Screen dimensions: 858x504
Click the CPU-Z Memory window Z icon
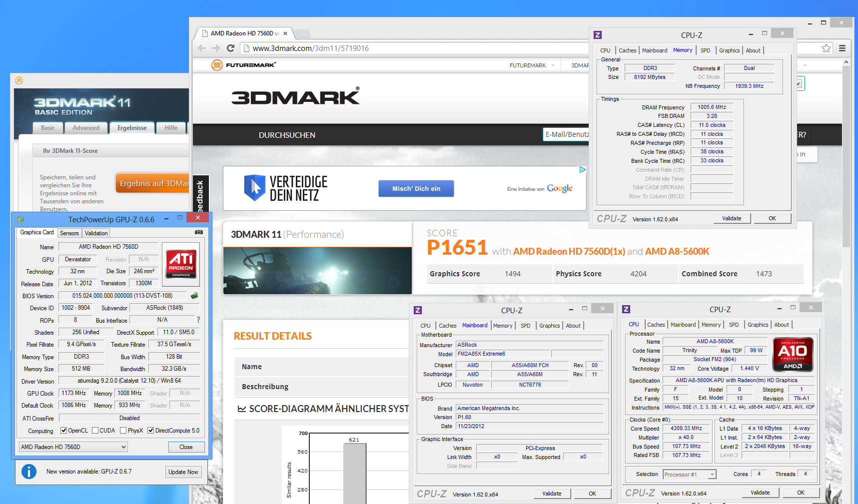(x=598, y=35)
